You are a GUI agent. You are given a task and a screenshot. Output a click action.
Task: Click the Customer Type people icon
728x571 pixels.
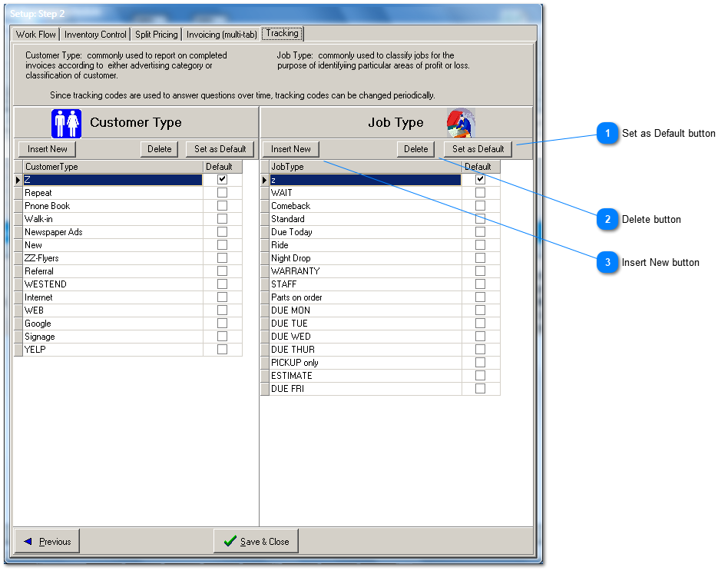pyautogui.click(x=66, y=123)
